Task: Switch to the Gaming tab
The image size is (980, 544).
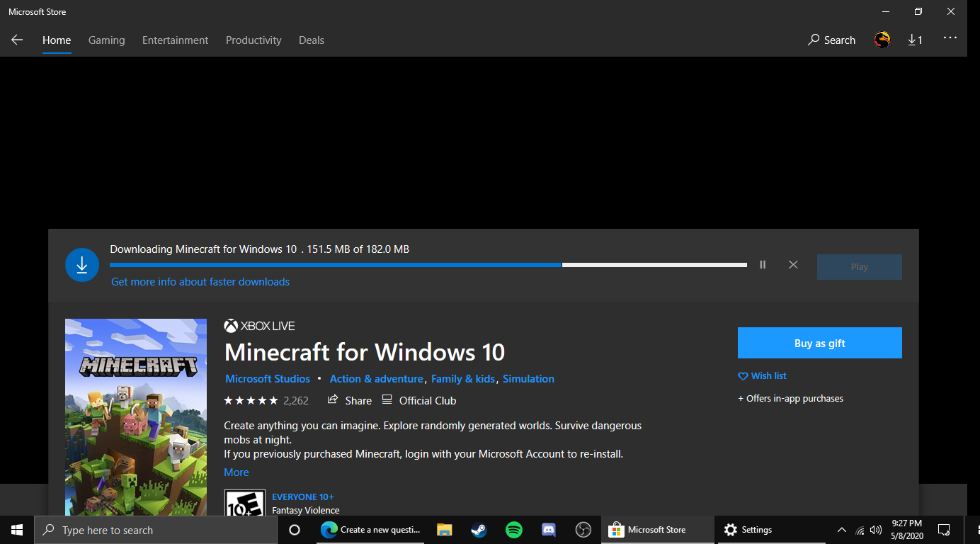Action: pos(107,40)
